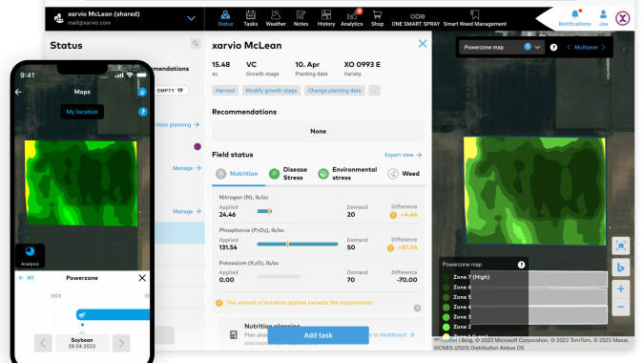
Task: Tap next arrow beside Soybean date
Action: 121,343
